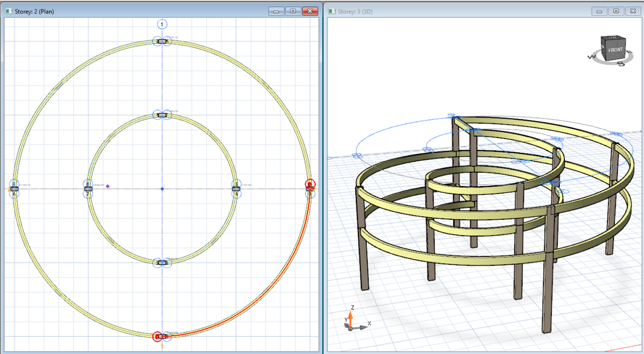Click the XYZ axis triad in the 3D view
Image resolution: width=644 pixels, height=354 pixels.
[x=352, y=324]
